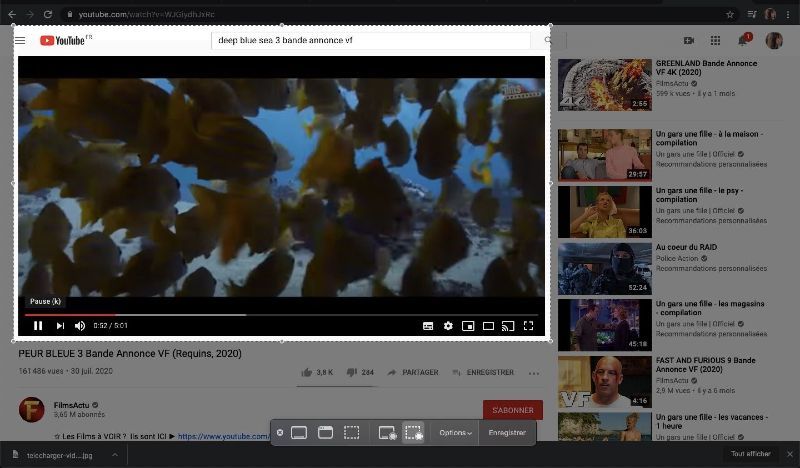This screenshot has width=800, height=468.
Task: Select capture selected window mode
Action: pyautogui.click(x=326, y=433)
